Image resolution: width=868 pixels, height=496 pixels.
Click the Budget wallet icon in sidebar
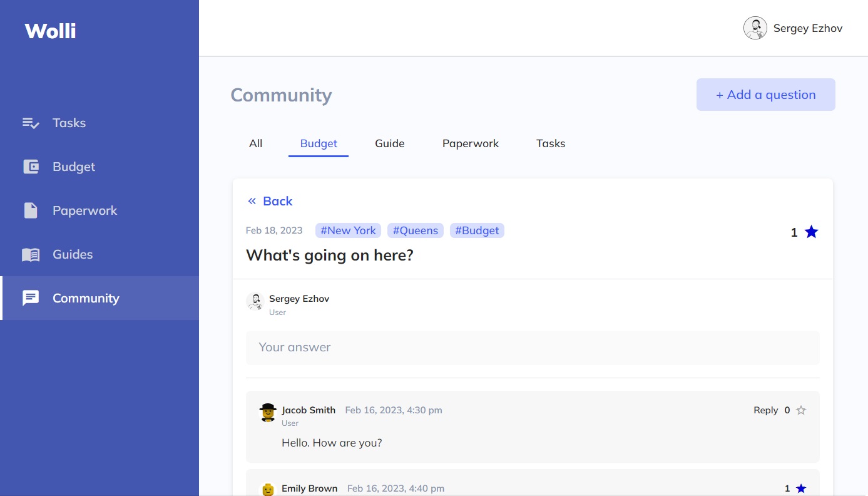click(x=31, y=167)
